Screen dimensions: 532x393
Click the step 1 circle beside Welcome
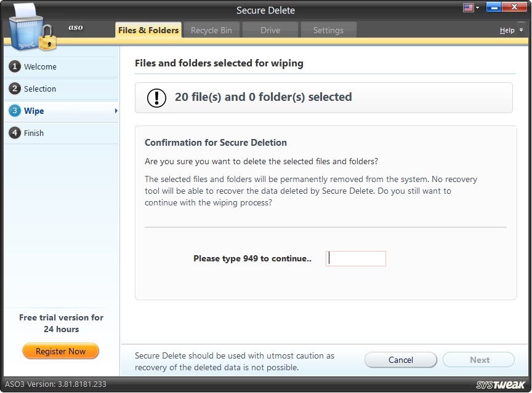pos(14,66)
